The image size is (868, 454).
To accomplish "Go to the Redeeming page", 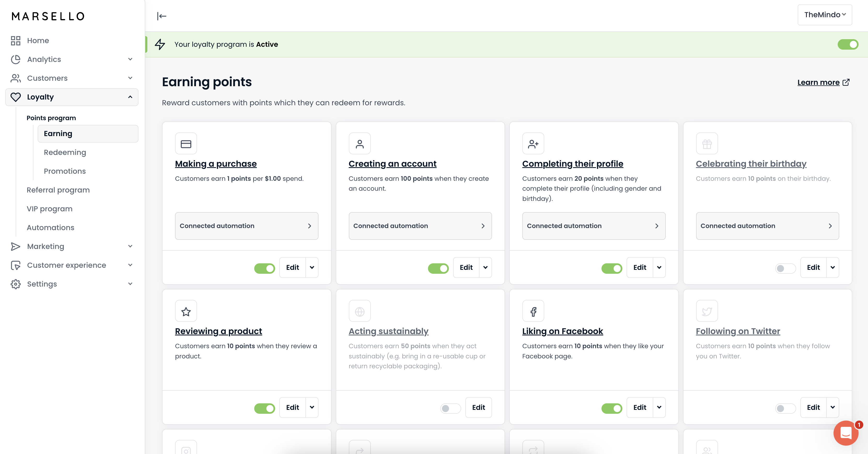I will (x=65, y=152).
